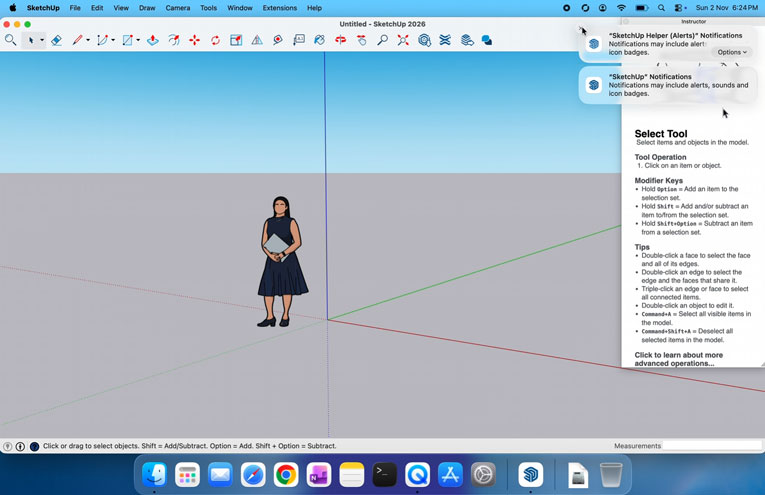Activate the Text label tool
Screen dimensions: 765x495
299,40
